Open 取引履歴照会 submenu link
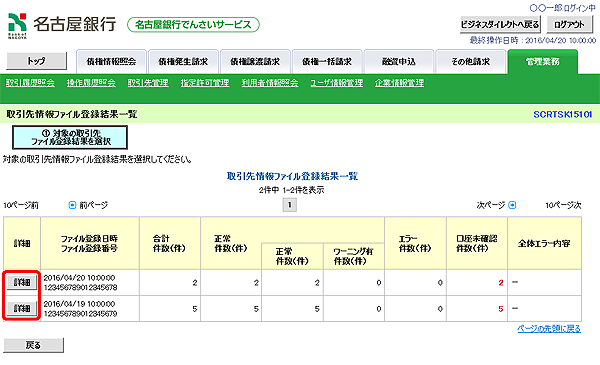Image resolution: width=600 pixels, height=365 pixels. coord(30,83)
